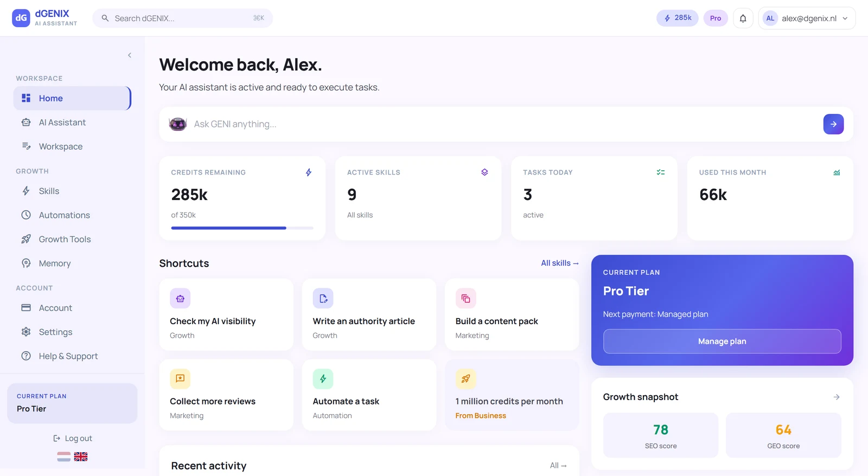The height and width of the screenshot is (476, 868).
Task: Click the Current Plan Pro Tier sidebar card
Action: (72, 403)
